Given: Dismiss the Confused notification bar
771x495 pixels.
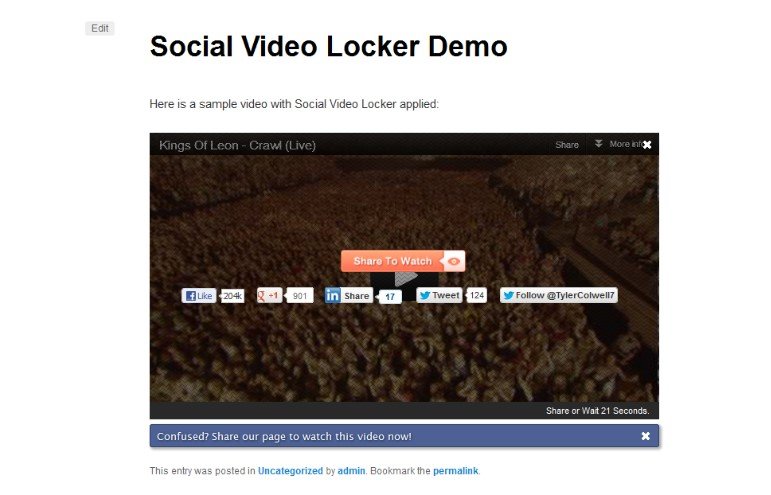Looking at the screenshot, I should pos(646,436).
